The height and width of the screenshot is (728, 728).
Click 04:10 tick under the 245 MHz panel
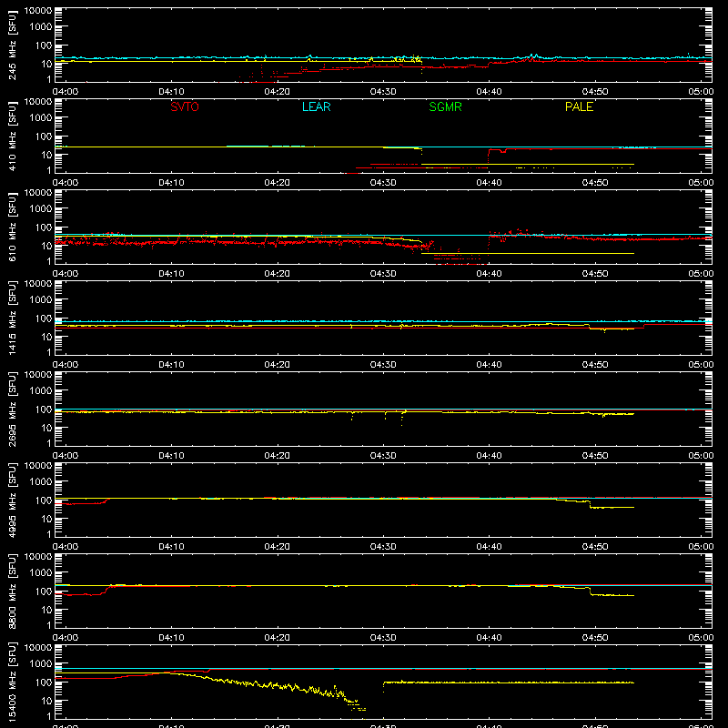(171, 92)
